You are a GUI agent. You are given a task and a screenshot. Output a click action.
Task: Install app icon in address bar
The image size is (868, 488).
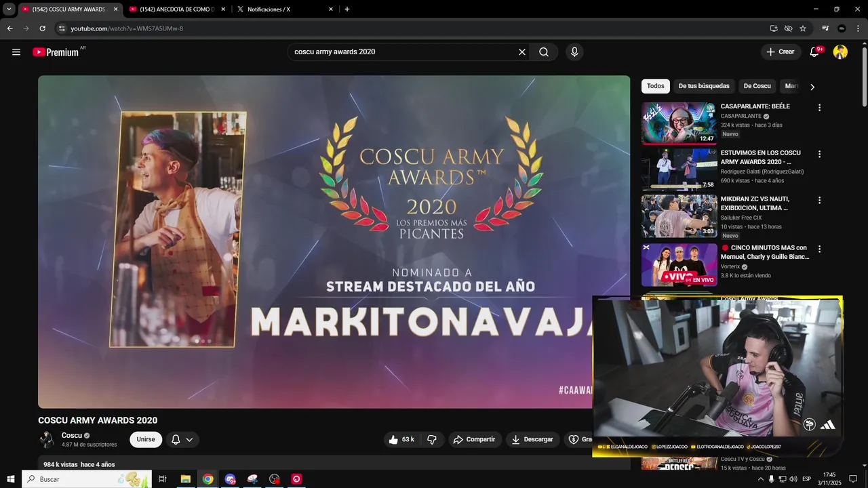tap(774, 28)
